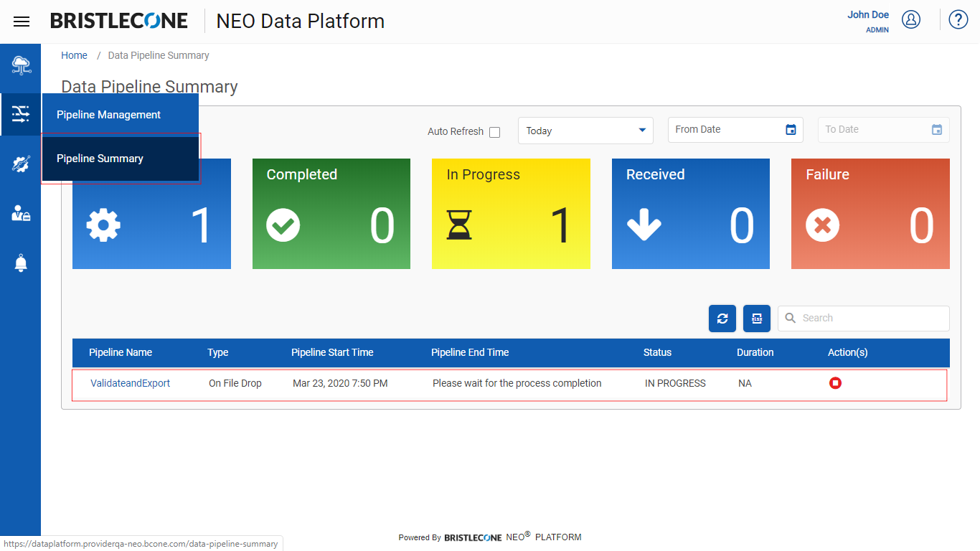Screen dimensions: 980x551
Task: Go to the Home breadcrumb
Action: (x=74, y=55)
